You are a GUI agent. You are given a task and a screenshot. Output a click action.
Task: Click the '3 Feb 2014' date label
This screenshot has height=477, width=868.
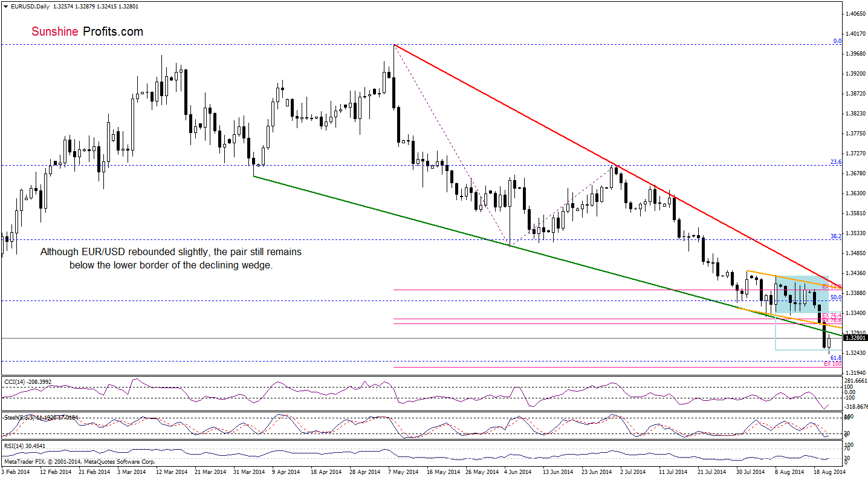coord(17,471)
